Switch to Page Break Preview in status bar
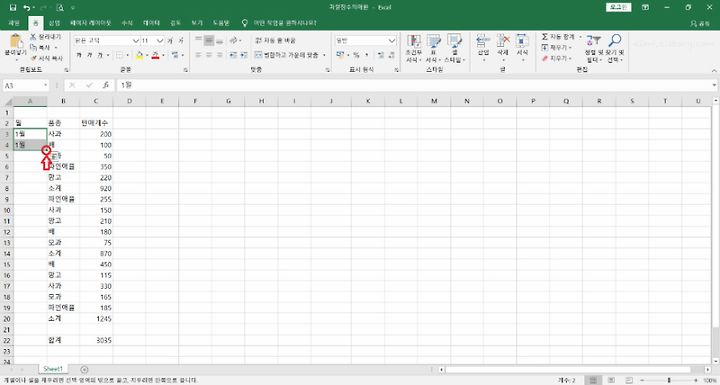Image resolution: width=720 pixels, height=385 pixels. pos(629,380)
